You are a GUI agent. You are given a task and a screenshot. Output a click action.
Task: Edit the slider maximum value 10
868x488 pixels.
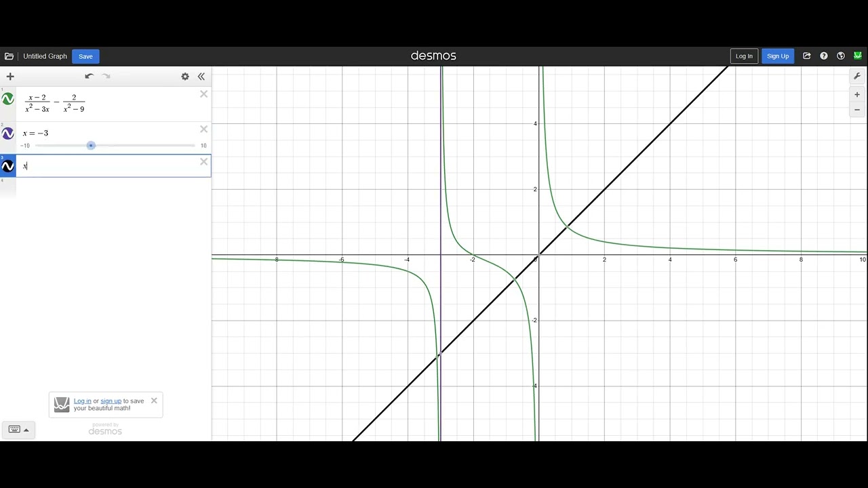coord(203,146)
